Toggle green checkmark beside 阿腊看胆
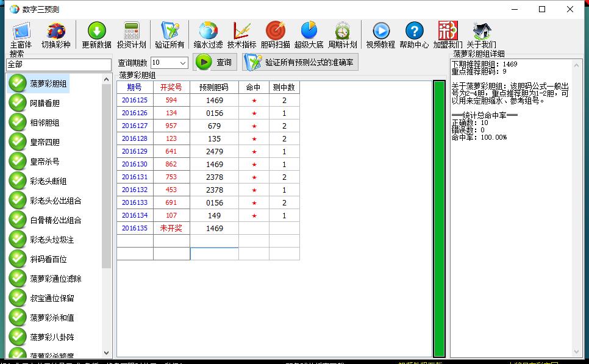This screenshot has height=364, width=589. pyautogui.click(x=17, y=103)
